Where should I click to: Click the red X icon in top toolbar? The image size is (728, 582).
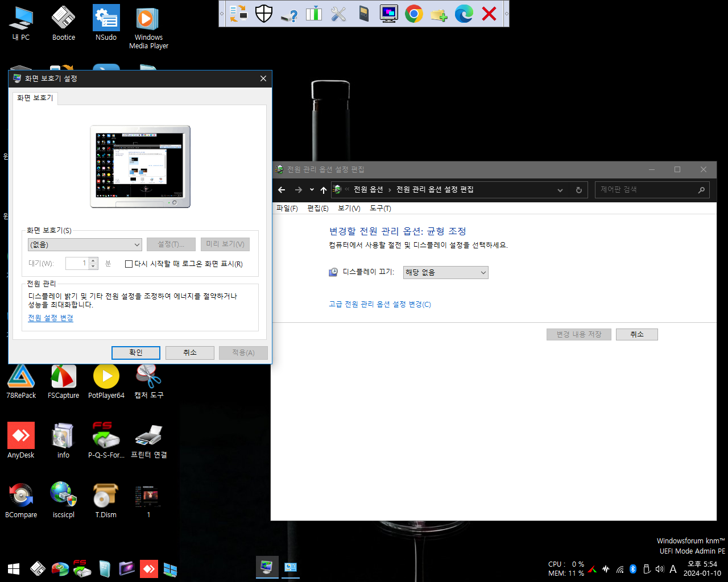pos(489,14)
